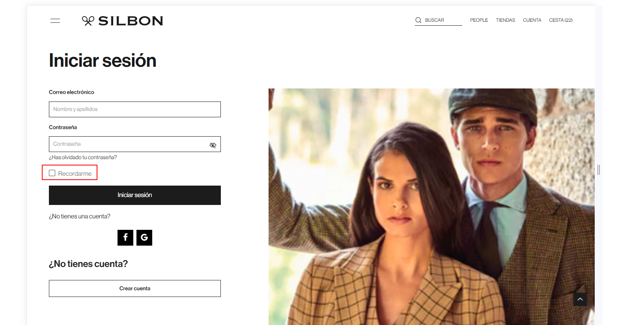The image size is (644, 325).
Task: Check the Recordarme checkbox
Action: click(x=52, y=173)
